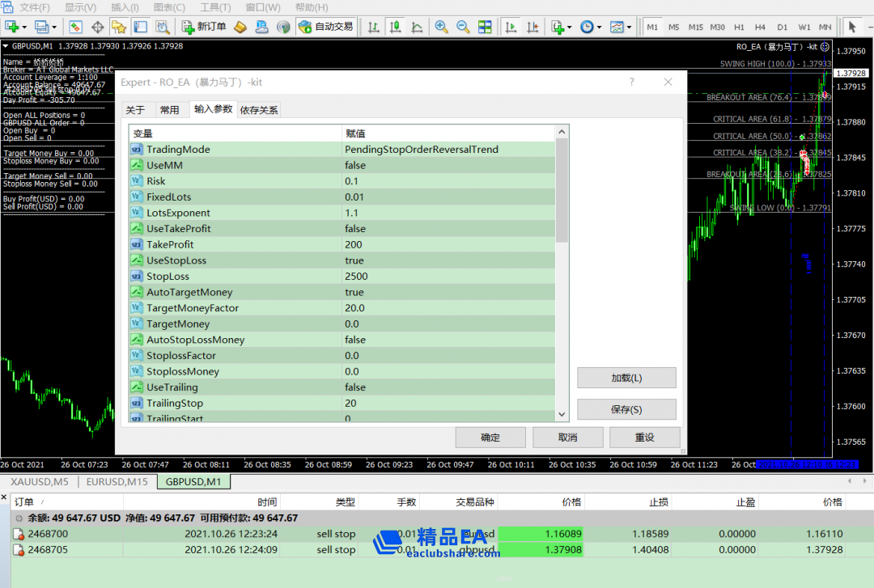Switch chart to line chart icon
Screen dimensions: 874x588
(417, 27)
